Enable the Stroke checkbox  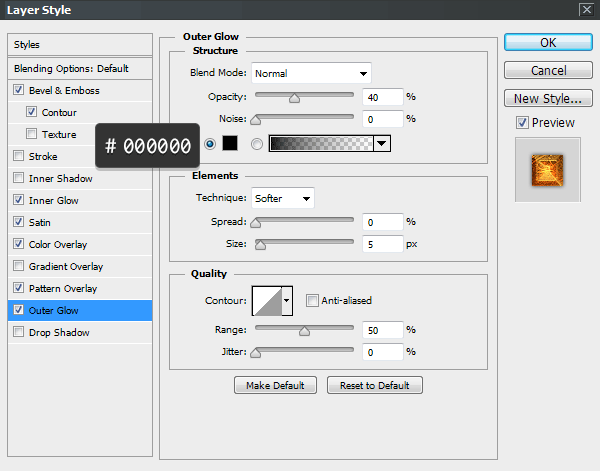[x=20, y=156]
